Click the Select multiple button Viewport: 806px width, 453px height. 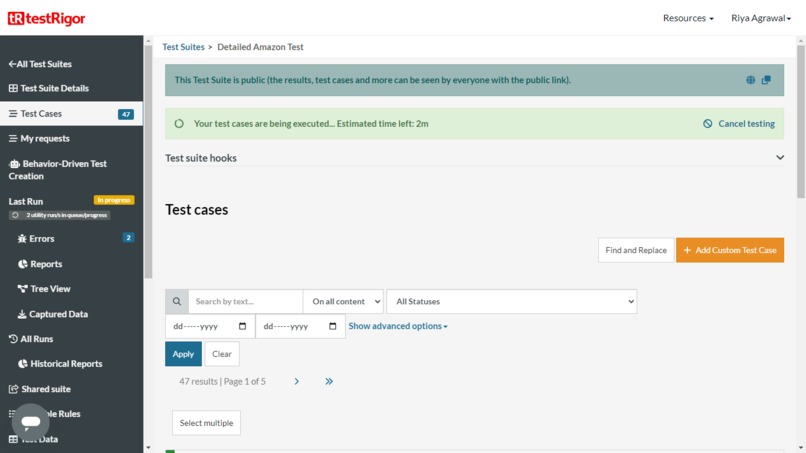tap(206, 423)
